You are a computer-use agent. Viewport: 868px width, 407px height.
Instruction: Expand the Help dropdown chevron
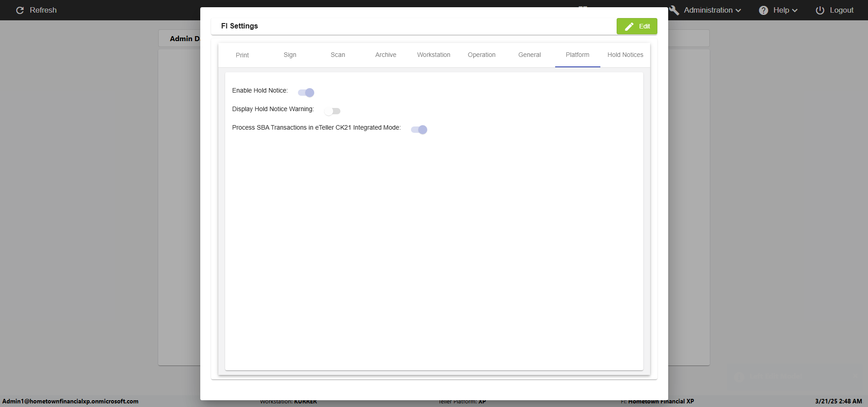tap(795, 10)
